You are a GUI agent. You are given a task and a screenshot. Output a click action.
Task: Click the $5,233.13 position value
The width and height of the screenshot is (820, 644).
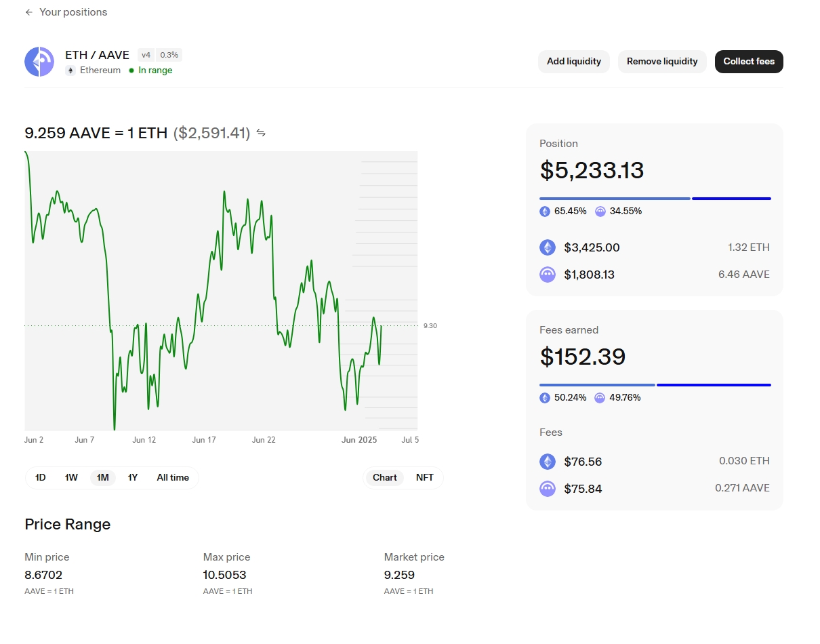[x=592, y=170]
